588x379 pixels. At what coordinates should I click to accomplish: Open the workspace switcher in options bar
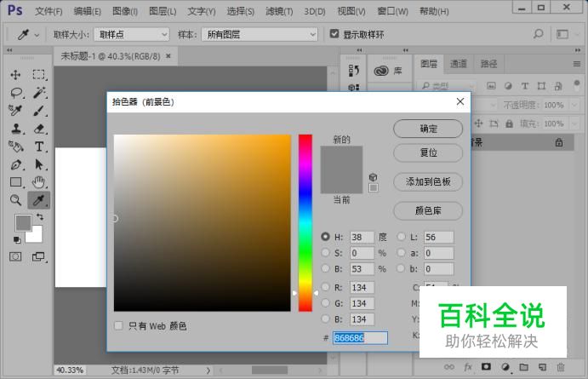click(562, 34)
